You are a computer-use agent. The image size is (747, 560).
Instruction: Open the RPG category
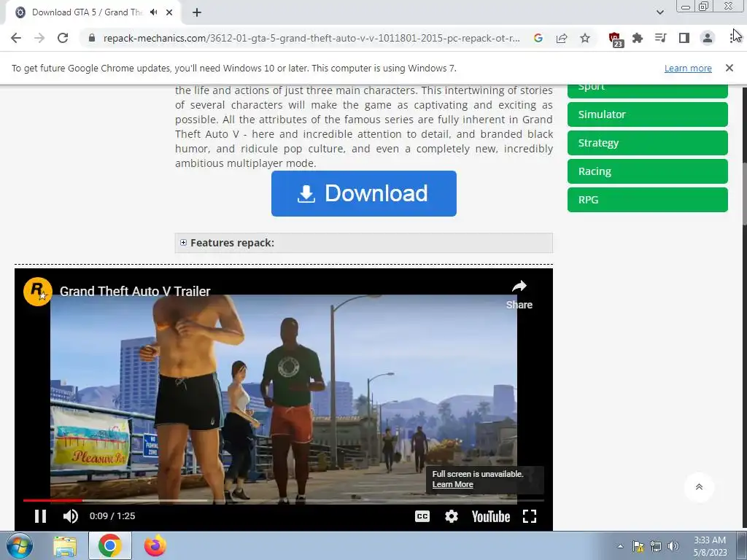click(x=648, y=200)
